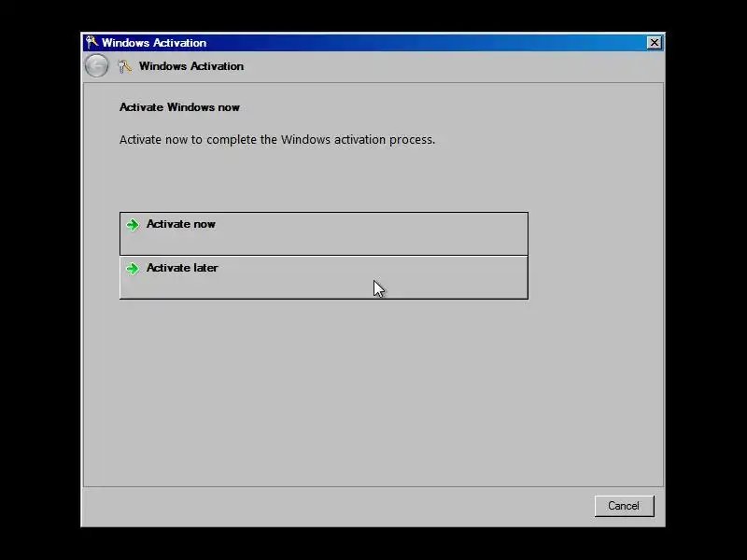Screen dimensions: 747x560
Task: Click the green arrow beside Activate later
Action: tap(133, 269)
